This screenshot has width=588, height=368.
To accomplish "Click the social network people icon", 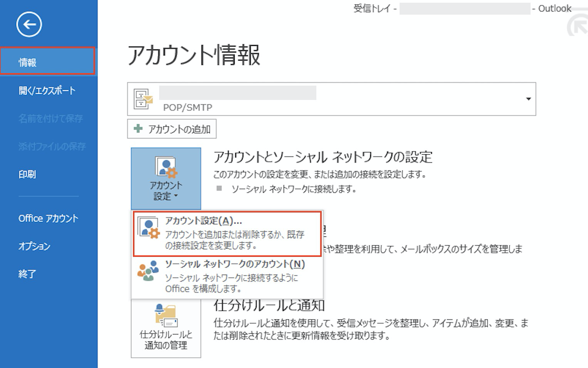I will tap(148, 271).
